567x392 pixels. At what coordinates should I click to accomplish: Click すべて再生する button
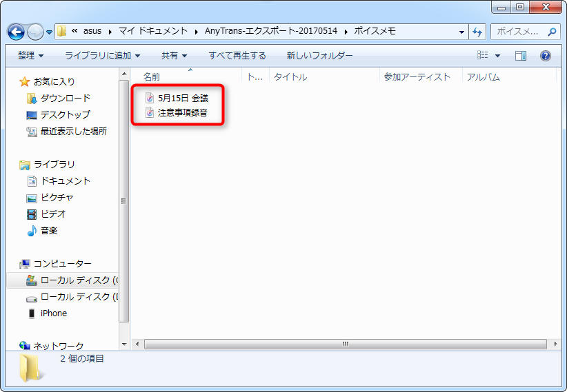click(x=237, y=56)
